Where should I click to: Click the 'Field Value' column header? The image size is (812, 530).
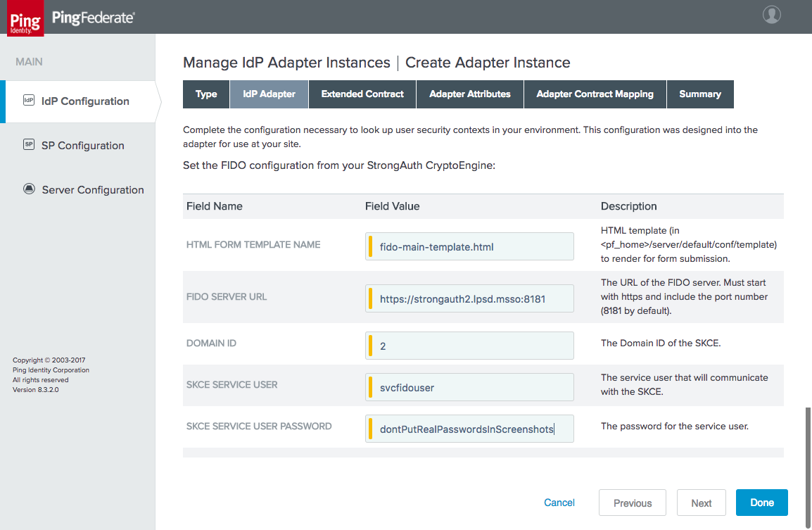click(x=392, y=206)
